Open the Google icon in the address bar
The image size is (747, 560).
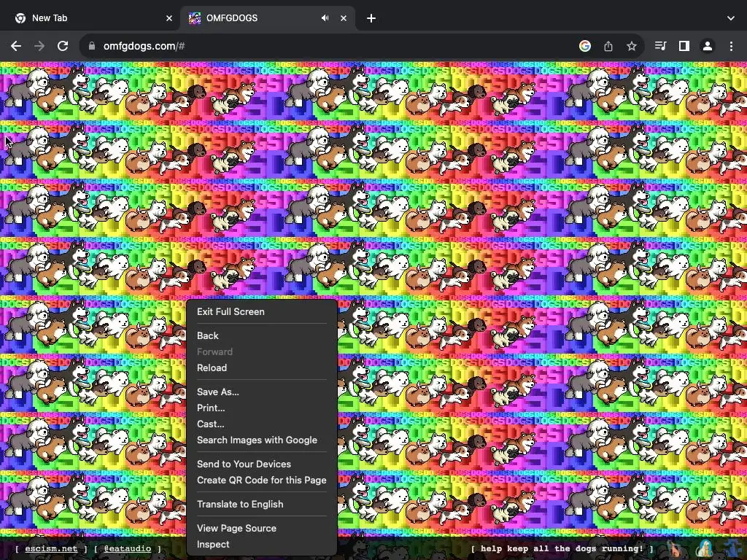(x=585, y=46)
